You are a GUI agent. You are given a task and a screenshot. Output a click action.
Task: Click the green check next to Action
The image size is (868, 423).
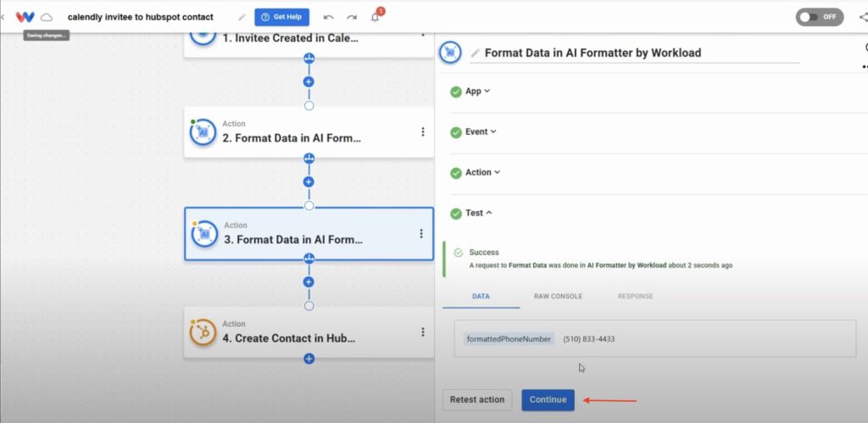[456, 173]
